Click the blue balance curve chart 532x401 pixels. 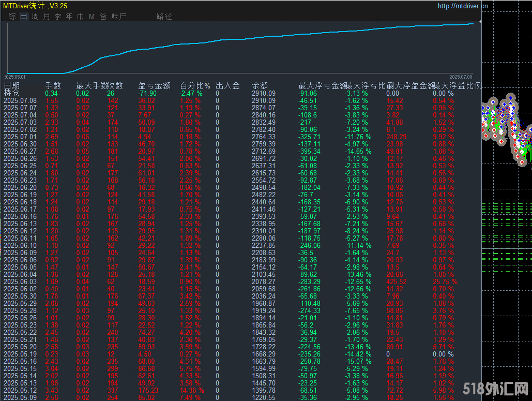point(239,48)
